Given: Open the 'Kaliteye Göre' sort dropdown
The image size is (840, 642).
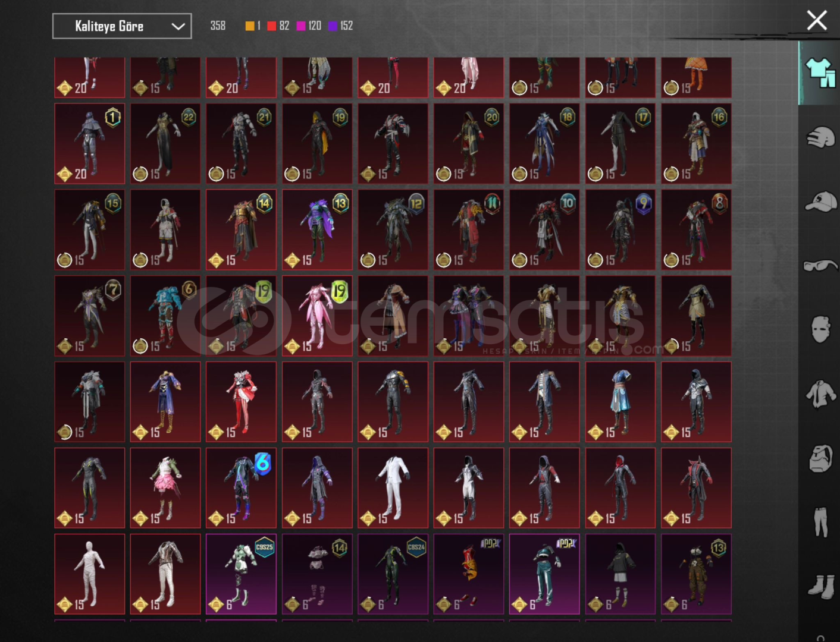Looking at the screenshot, I should 122,26.
